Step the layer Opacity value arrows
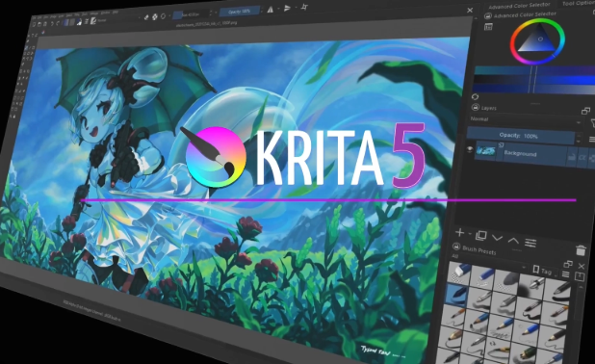Viewport: 595px width, 364px height. click(x=579, y=138)
